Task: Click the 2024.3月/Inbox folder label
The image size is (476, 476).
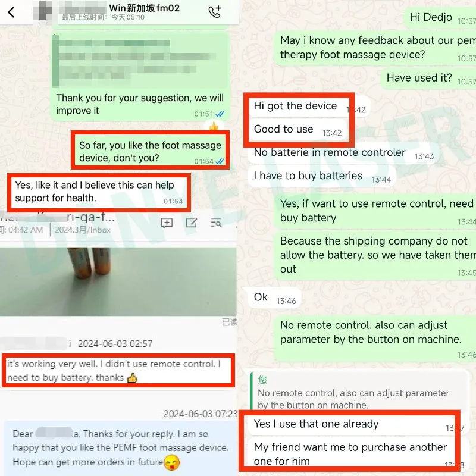Action: click(83, 230)
